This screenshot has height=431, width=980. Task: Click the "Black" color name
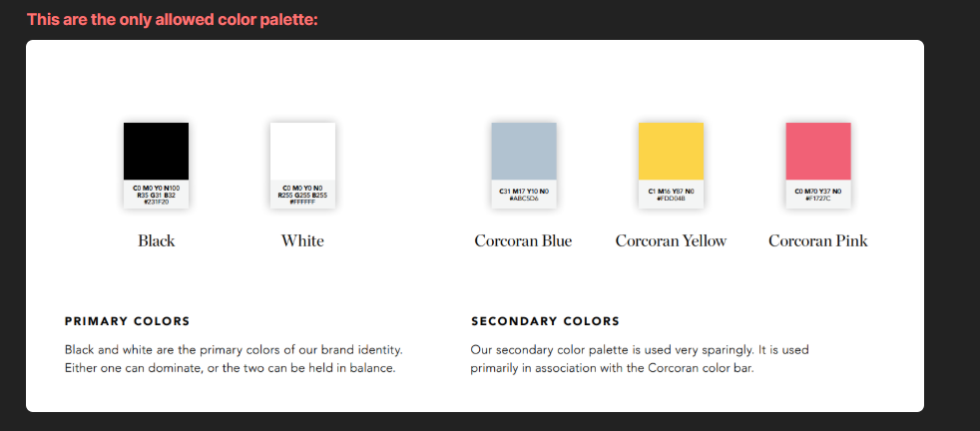(157, 241)
